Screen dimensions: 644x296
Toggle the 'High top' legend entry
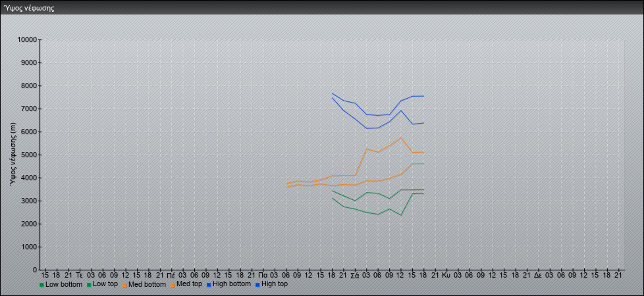(x=271, y=284)
